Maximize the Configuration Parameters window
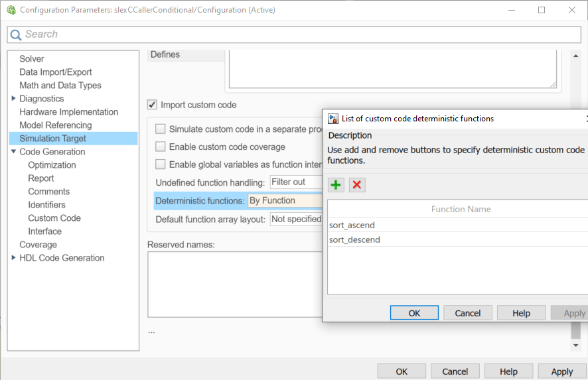588x380 pixels. click(542, 10)
